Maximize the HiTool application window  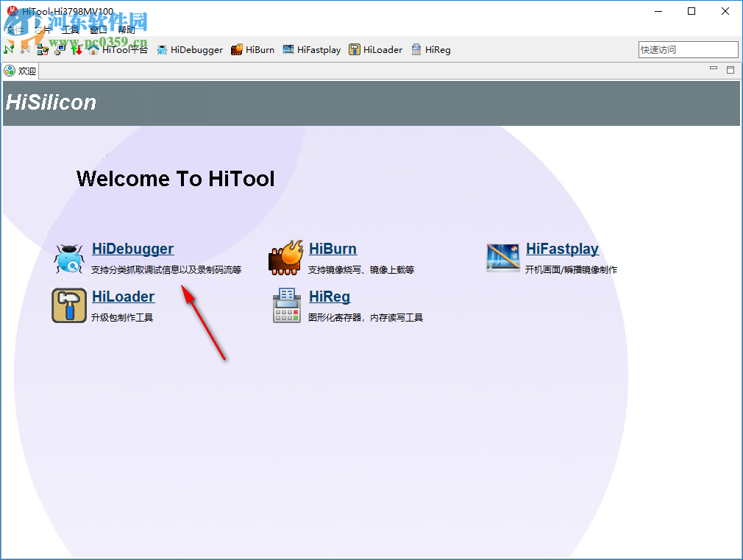[692, 11]
